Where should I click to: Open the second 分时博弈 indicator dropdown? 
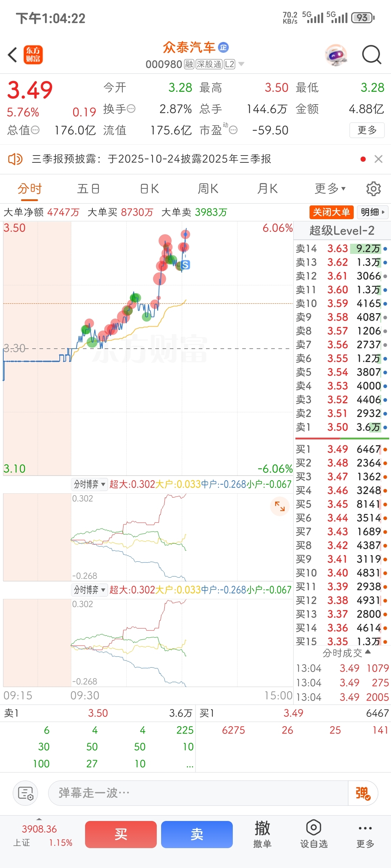(90, 590)
